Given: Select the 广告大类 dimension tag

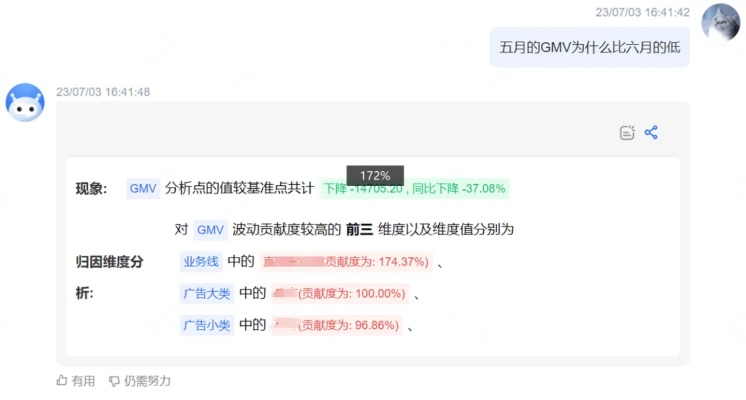Looking at the screenshot, I should (206, 293).
